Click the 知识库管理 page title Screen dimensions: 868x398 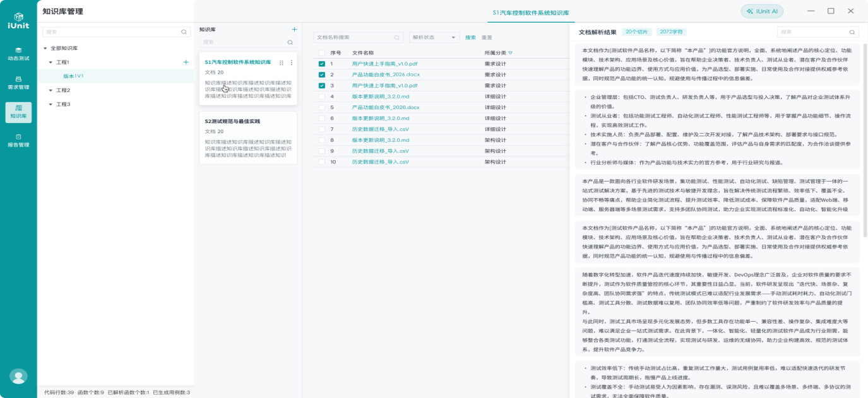click(62, 11)
